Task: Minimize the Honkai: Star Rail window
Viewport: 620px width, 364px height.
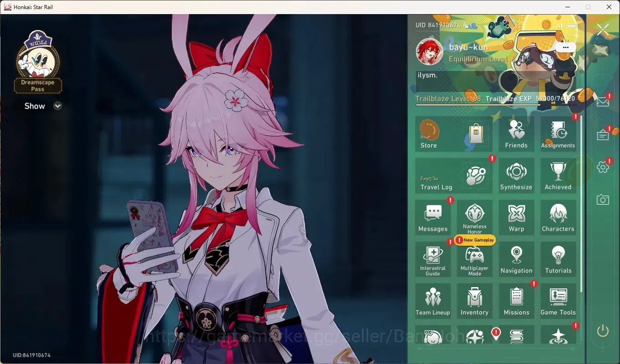Action: tap(567, 7)
